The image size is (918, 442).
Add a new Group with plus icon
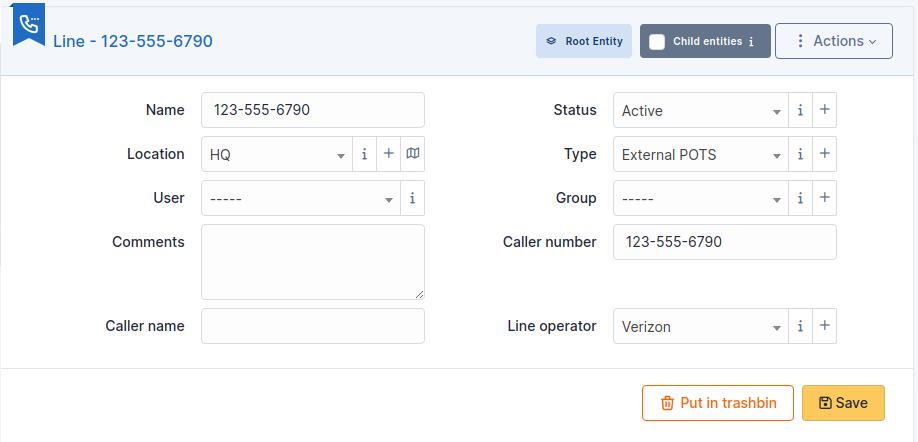click(824, 198)
